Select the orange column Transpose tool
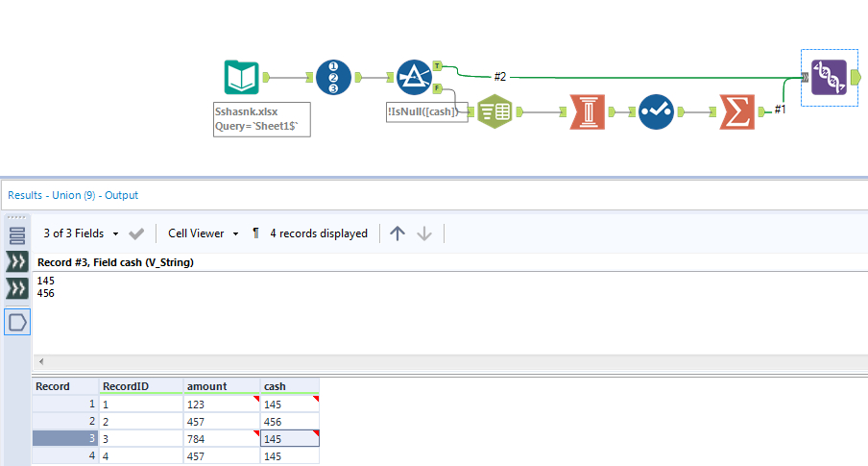This screenshot has height=466, width=868. tap(587, 111)
